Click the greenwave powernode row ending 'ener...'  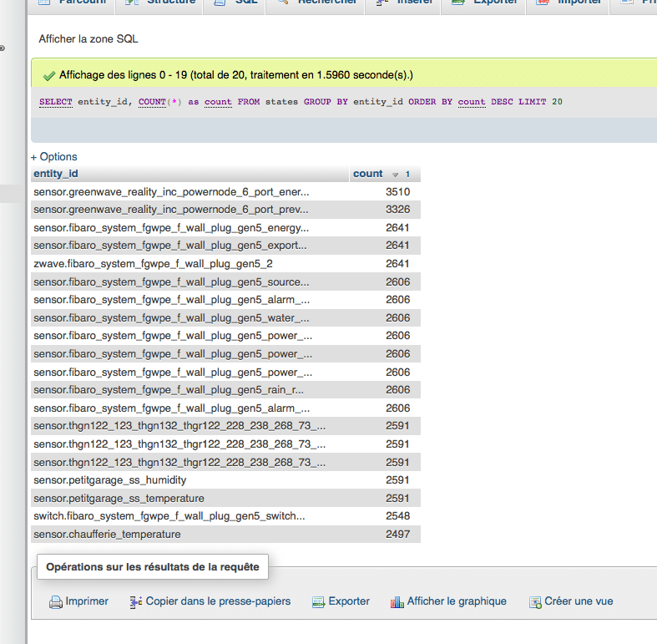click(225, 191)
